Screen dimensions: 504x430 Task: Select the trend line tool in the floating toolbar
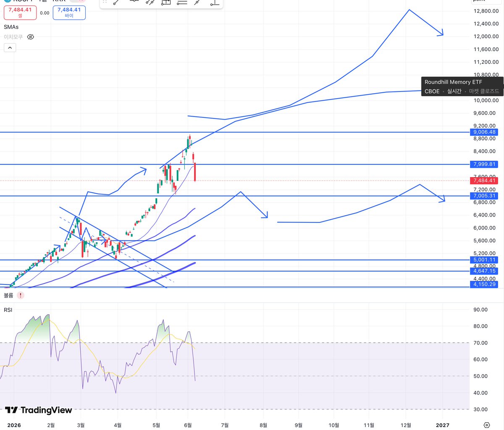(x=115, y=2)
